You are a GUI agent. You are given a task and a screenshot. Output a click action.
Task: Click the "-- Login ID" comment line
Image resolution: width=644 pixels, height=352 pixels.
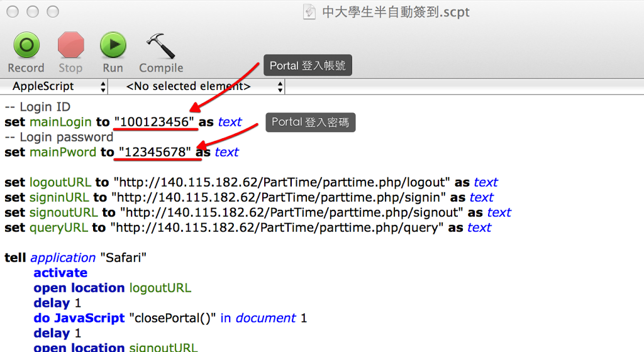[38, 107]
